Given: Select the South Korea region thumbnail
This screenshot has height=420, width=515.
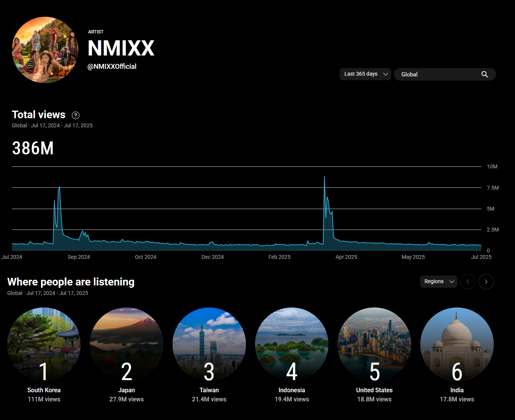Looking at the screenshot, I should pos(44,344).
